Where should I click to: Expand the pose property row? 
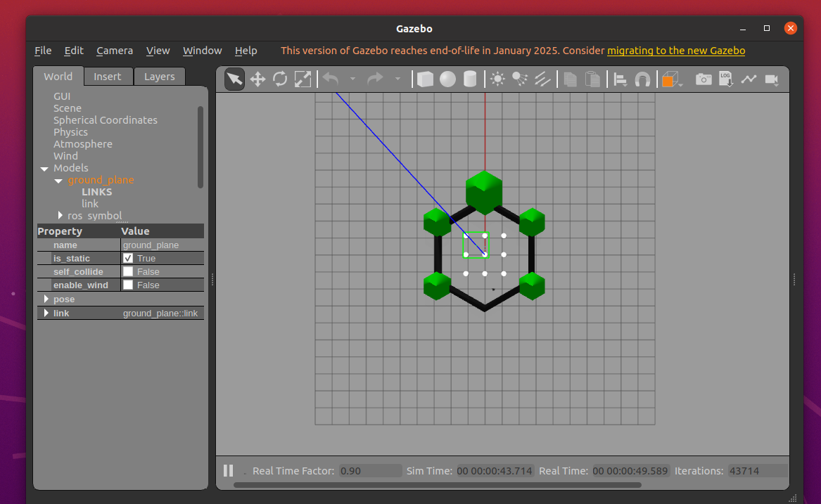pyautogui.click(x=46, y=299)
